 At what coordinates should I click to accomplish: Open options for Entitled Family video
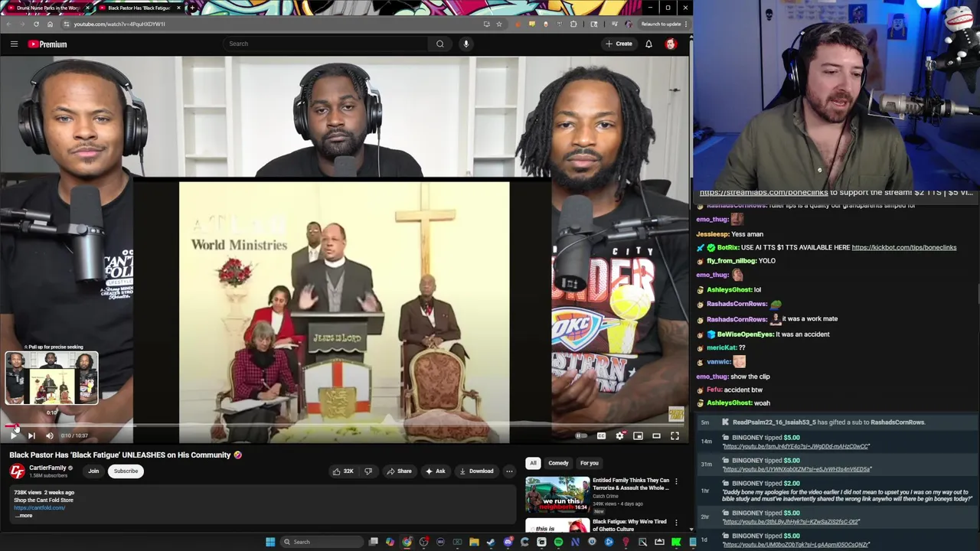(676, 481)
